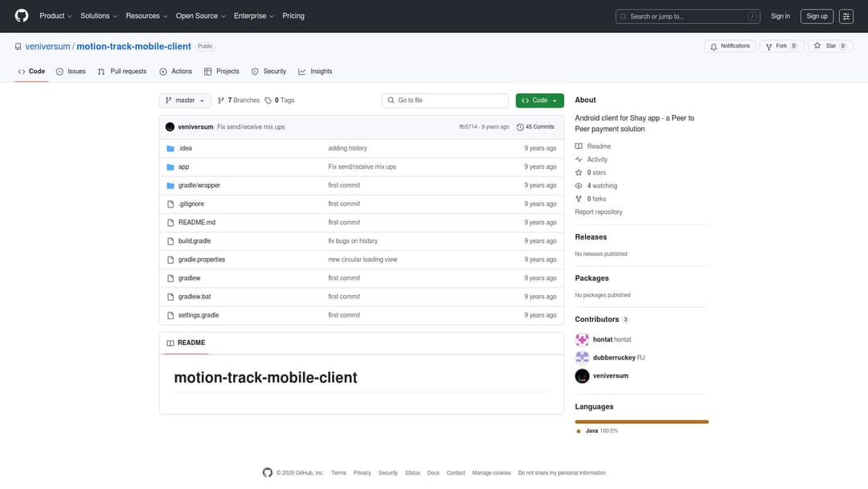
Task: Select the Code tab
Action: point(31,72)
